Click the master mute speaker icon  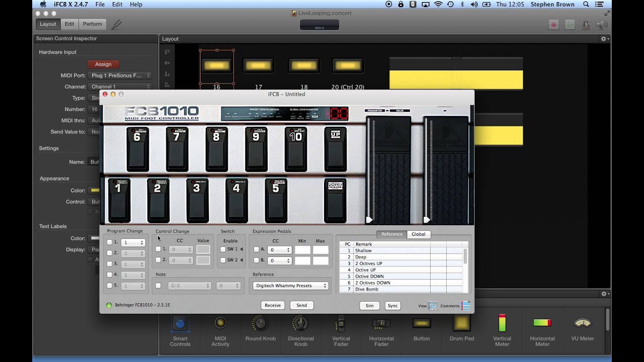click(602, 24)
